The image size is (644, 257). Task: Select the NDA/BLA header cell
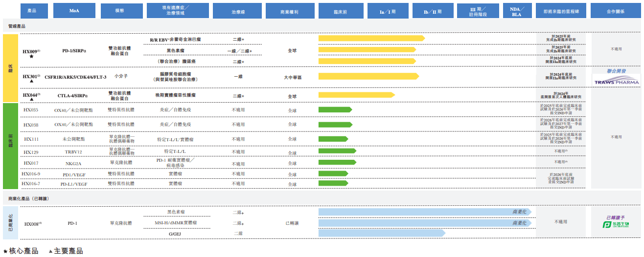(x=516, y=10)
